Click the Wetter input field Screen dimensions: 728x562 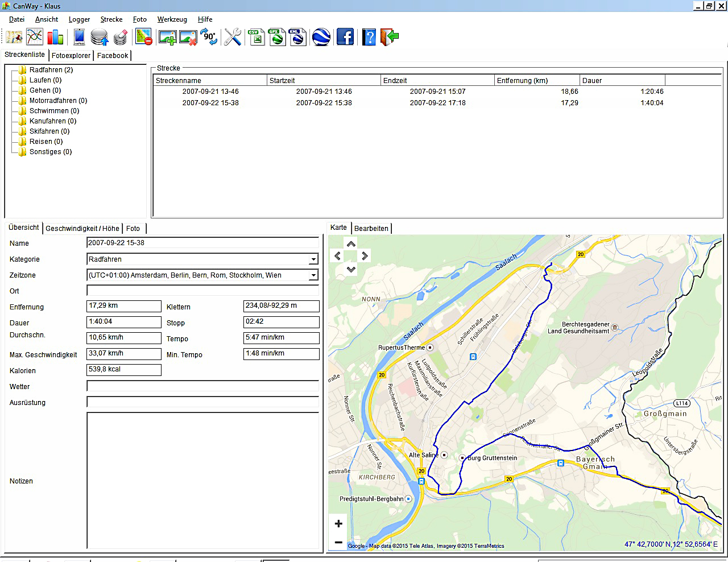coord(202,387)
